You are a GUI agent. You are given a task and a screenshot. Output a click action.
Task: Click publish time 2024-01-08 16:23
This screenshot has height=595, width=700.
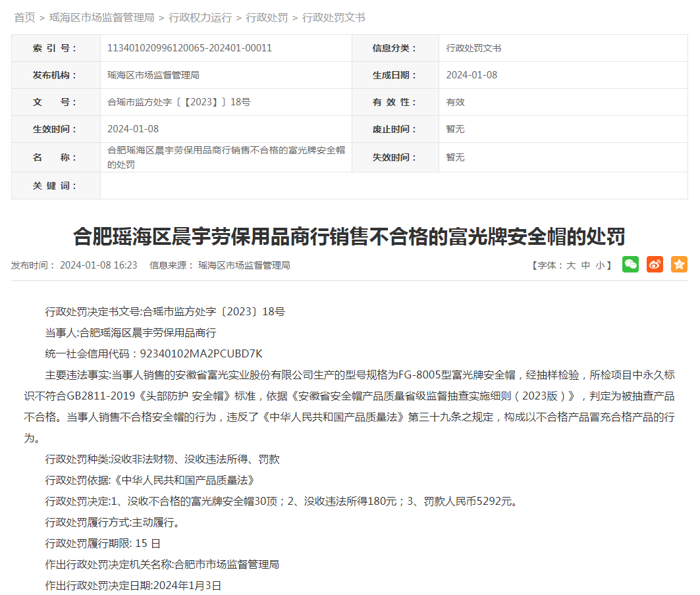[99, 266]
